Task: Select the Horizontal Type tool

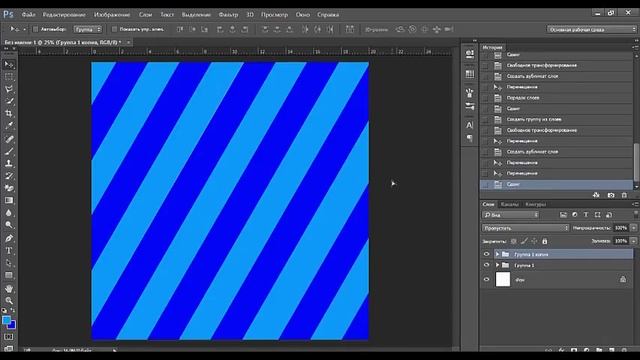Action: [x=9, y=251]
